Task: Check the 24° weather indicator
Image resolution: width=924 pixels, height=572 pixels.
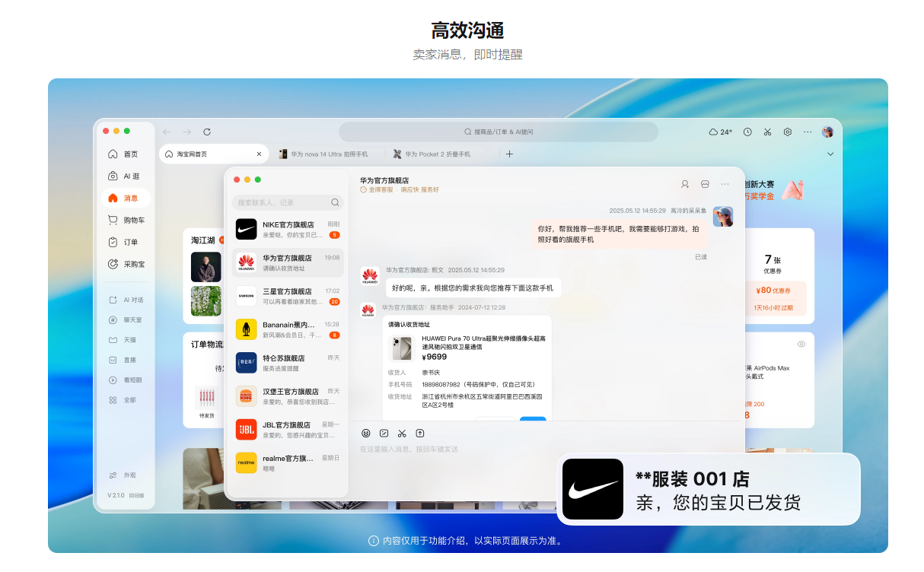Action: (721, 132)
